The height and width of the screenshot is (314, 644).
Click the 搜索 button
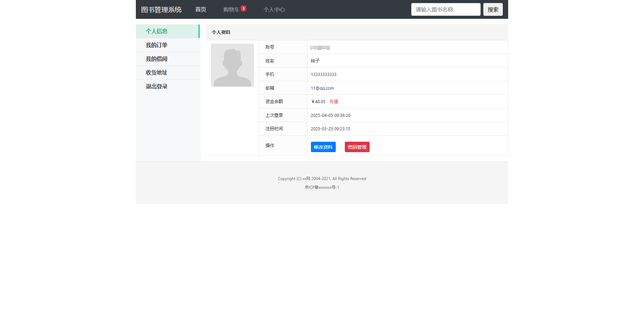tap(493, 9)
